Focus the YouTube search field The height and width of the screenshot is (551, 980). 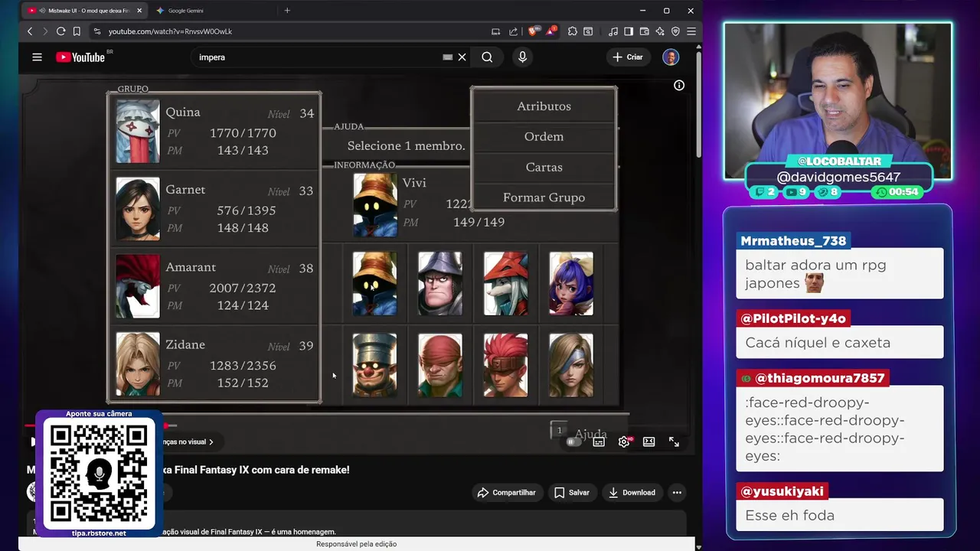click(318, 57)
